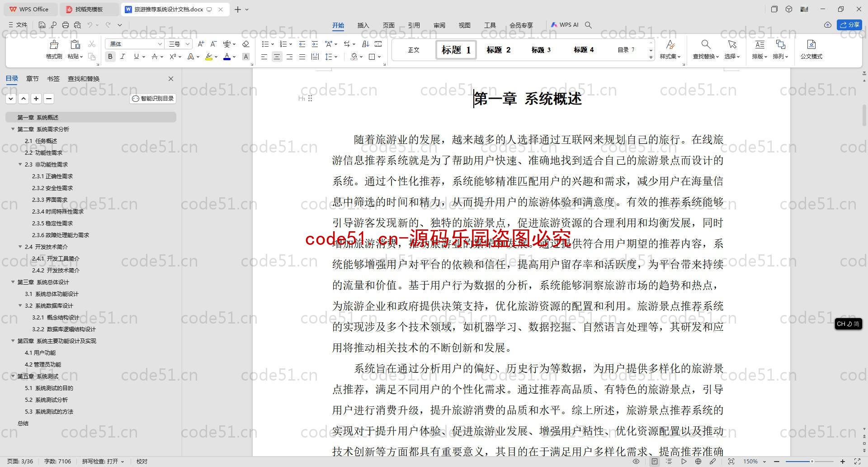Click the cloud upload icon near Share
The image size is (868, 467).
click(x=828, y=25)
